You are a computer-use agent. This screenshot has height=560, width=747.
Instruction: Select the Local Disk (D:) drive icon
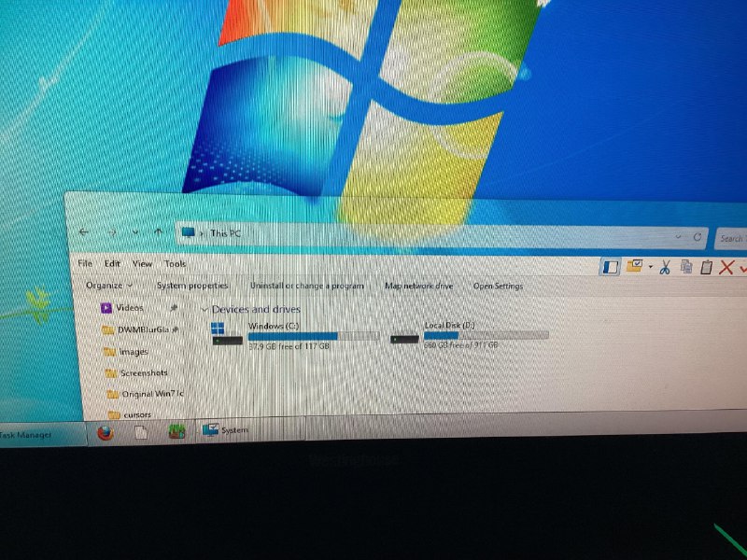pos(404,339)
